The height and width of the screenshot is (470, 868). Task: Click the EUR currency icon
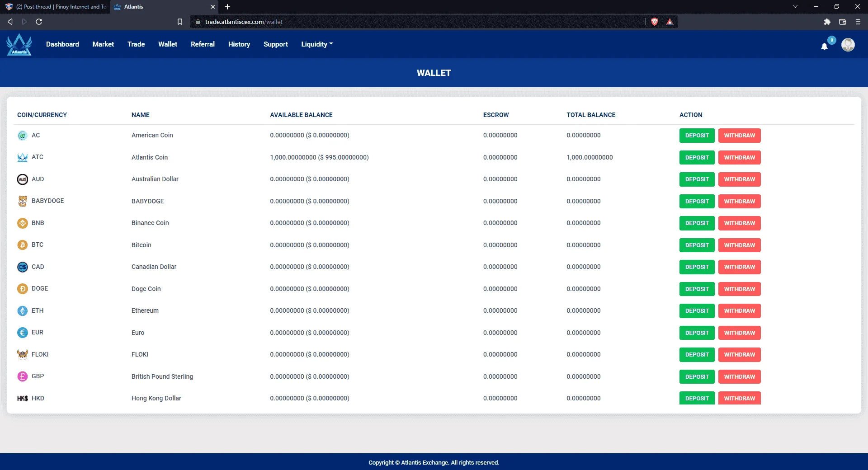pyautogui.click(x=22, y=333)
